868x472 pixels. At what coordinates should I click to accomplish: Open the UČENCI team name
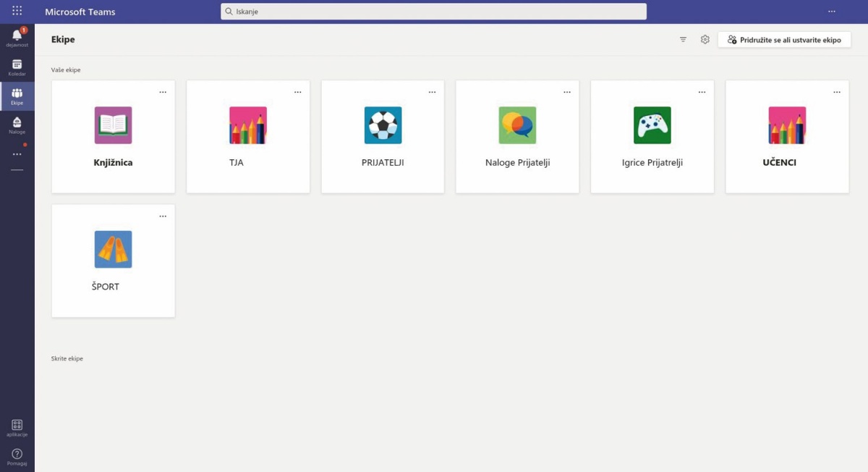point(780,163)
